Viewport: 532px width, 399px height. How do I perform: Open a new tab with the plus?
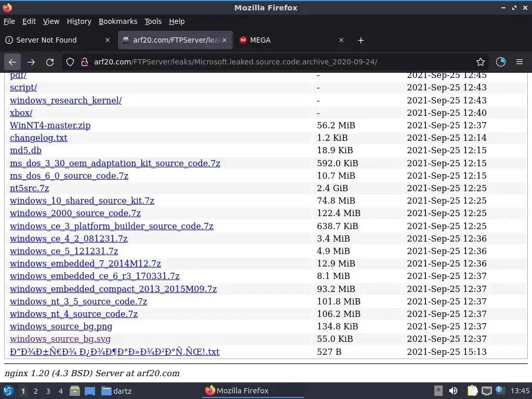coord(361,41)
